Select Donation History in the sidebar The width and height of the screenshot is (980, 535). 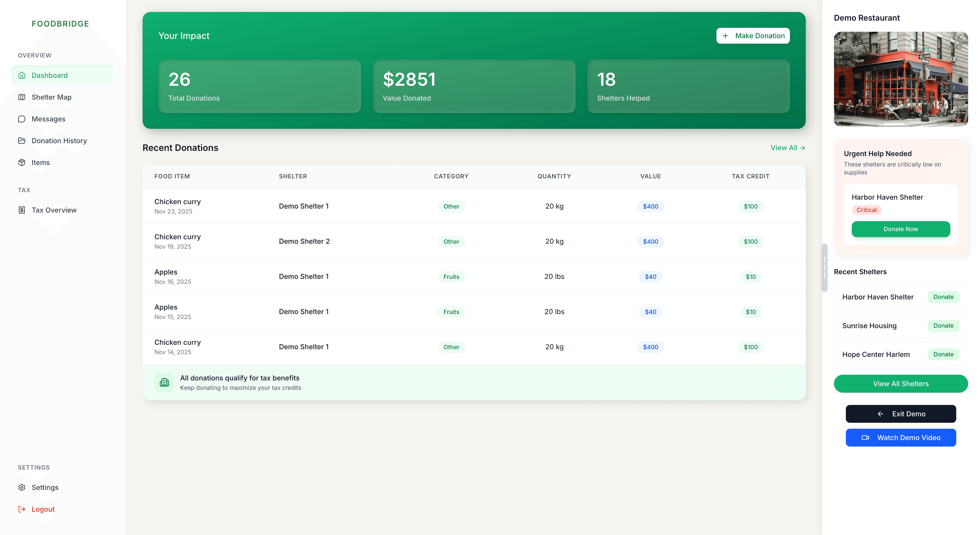pos(59,140)
